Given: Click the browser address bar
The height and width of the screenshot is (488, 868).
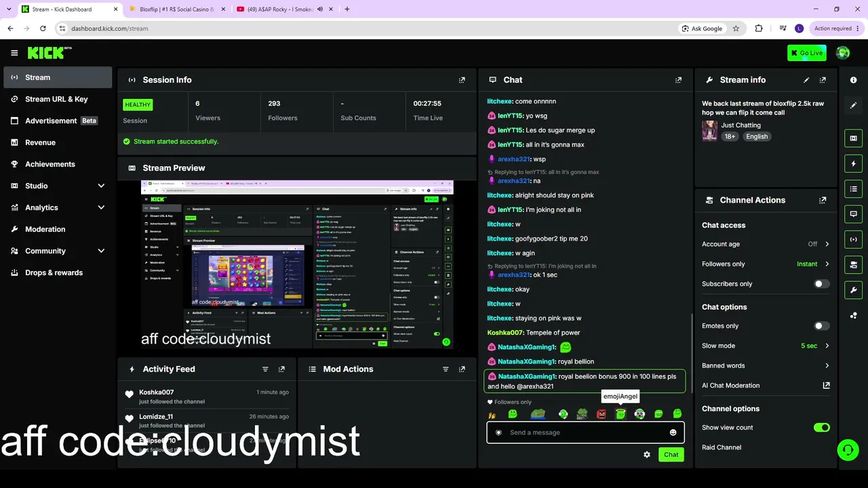Looking at the screenshot, I should (366, 28).
